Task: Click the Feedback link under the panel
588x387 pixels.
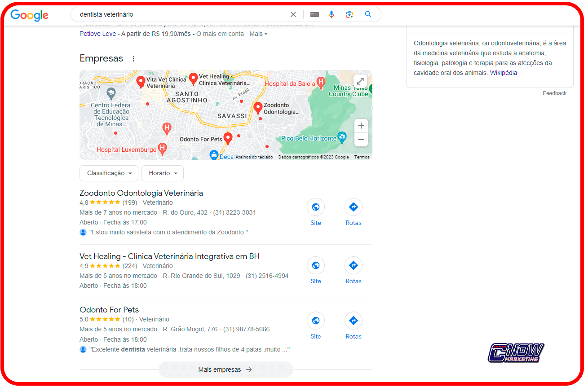Action: [555, 93]
